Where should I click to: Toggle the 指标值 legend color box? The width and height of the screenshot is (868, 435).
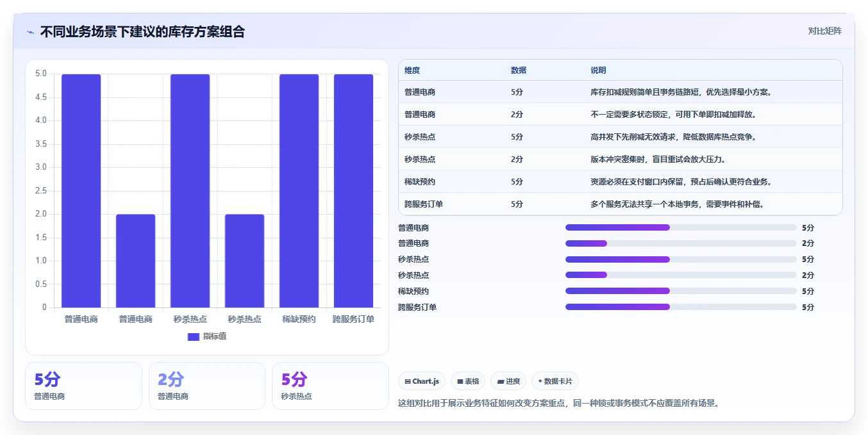[x=194, y=336]
